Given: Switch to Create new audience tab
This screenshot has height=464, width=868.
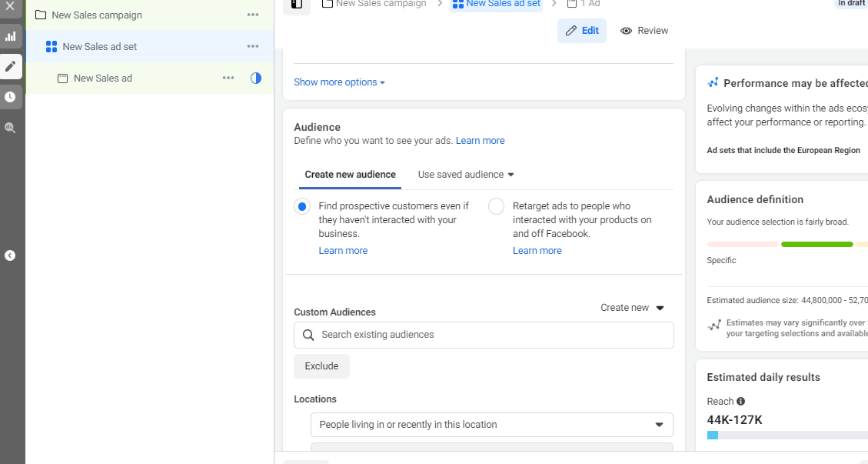Looking at the screenshot, I should click(x=350, y=175).
